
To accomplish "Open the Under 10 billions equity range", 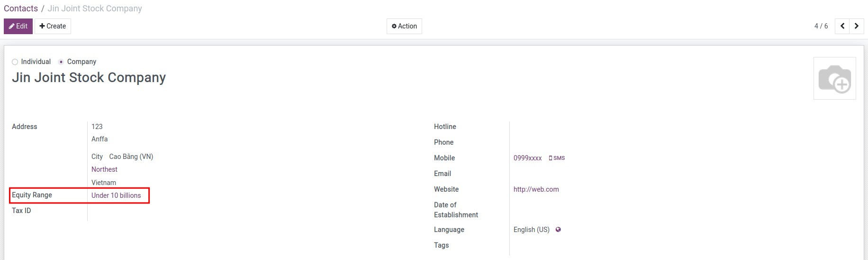I will pos(116,195).
